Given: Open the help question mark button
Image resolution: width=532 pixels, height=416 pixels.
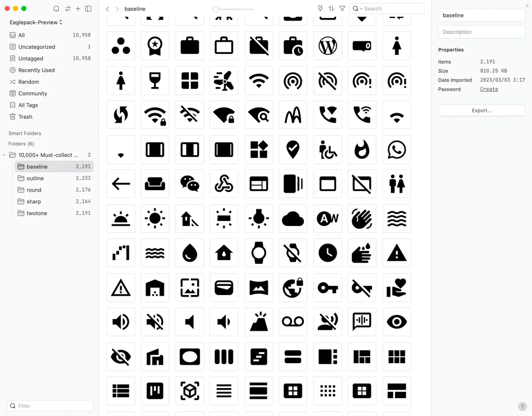Looking at the screenshot, I should point(522,406).
